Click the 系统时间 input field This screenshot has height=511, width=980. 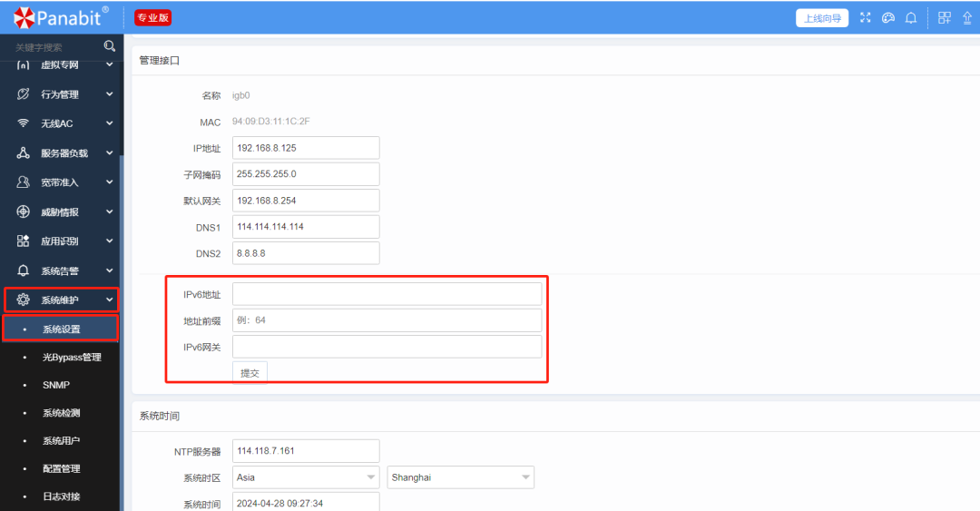pos(306,502)
